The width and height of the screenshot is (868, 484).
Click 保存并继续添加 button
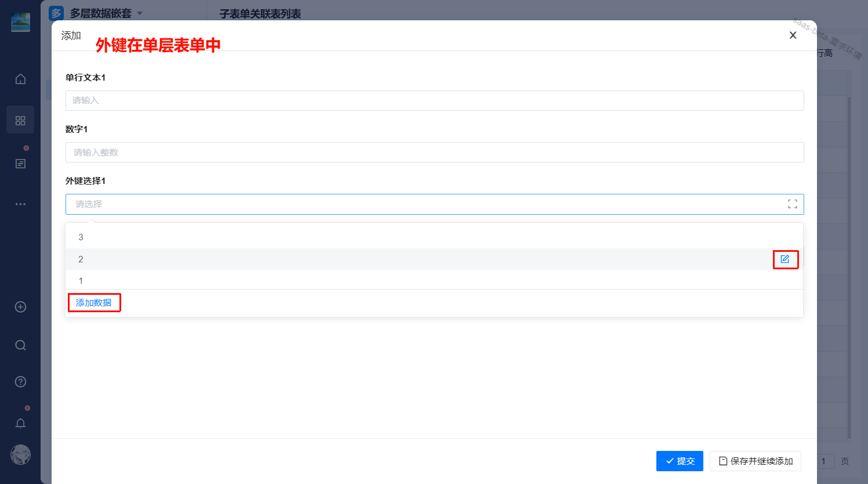pyautogui.click(x=755, y=461)
